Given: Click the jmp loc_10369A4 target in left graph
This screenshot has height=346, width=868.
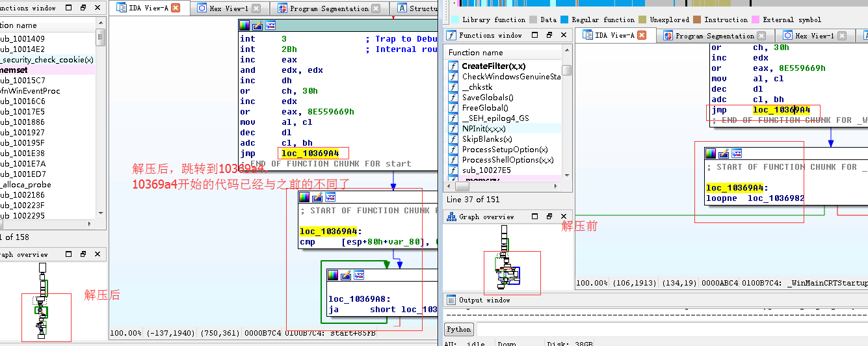Looking at the screenshot, I should pos(310,153).
